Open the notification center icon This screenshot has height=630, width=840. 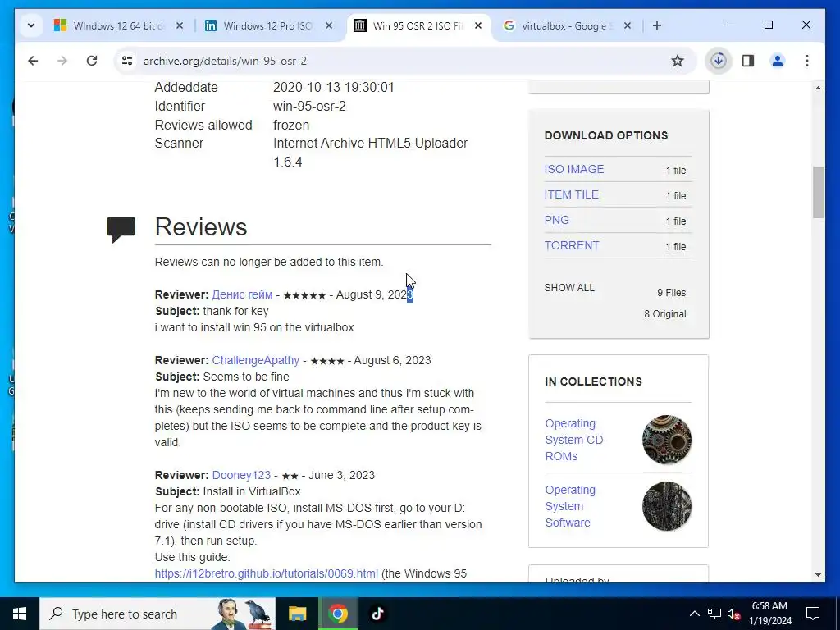click(x=813, y=614)
